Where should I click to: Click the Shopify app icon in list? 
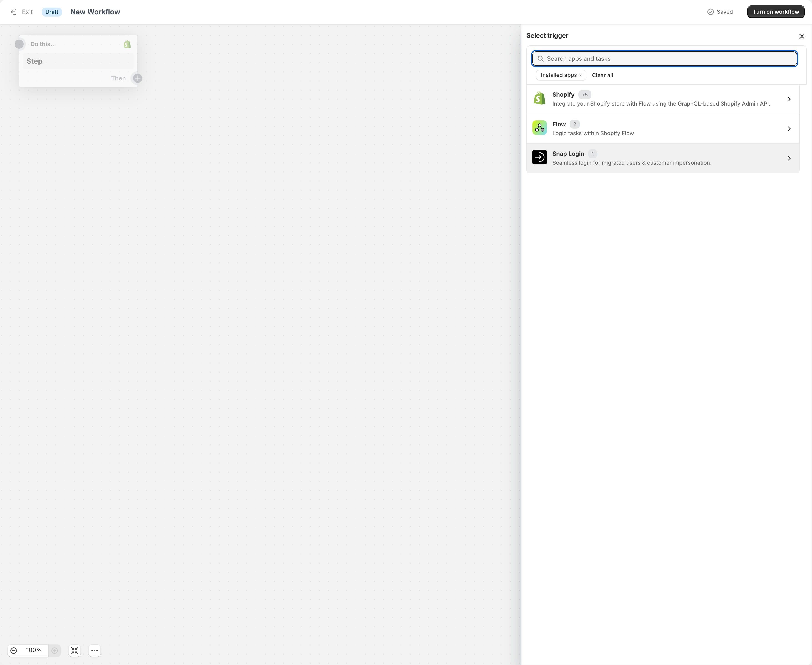(x=539, y=98)
